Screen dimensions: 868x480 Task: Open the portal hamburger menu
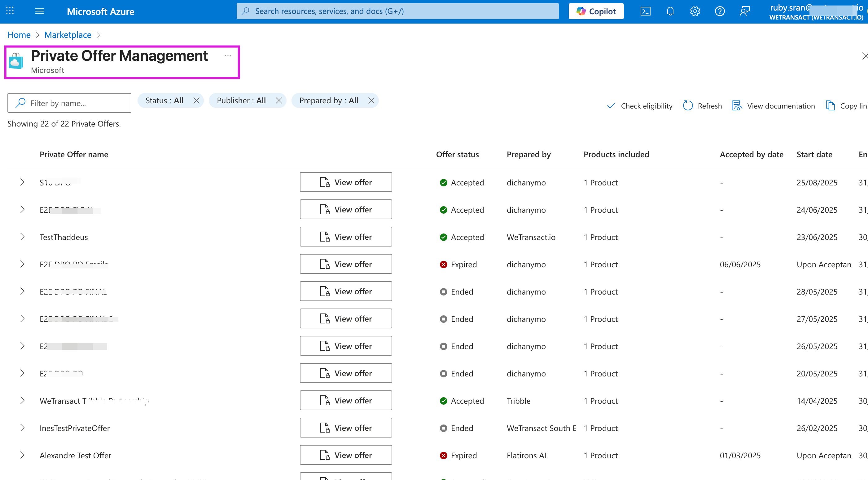(40, 11)
